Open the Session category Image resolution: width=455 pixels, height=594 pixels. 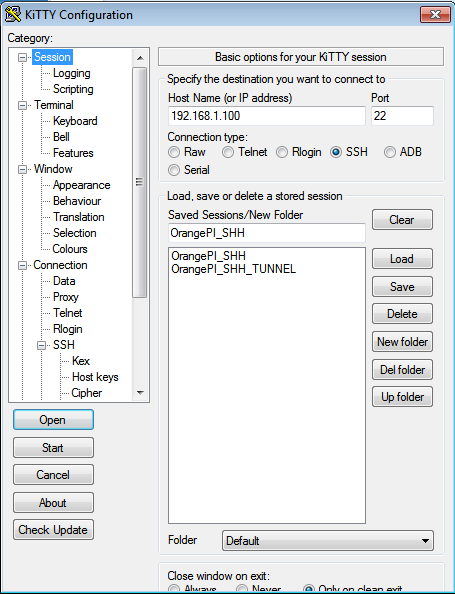point(52,57)
